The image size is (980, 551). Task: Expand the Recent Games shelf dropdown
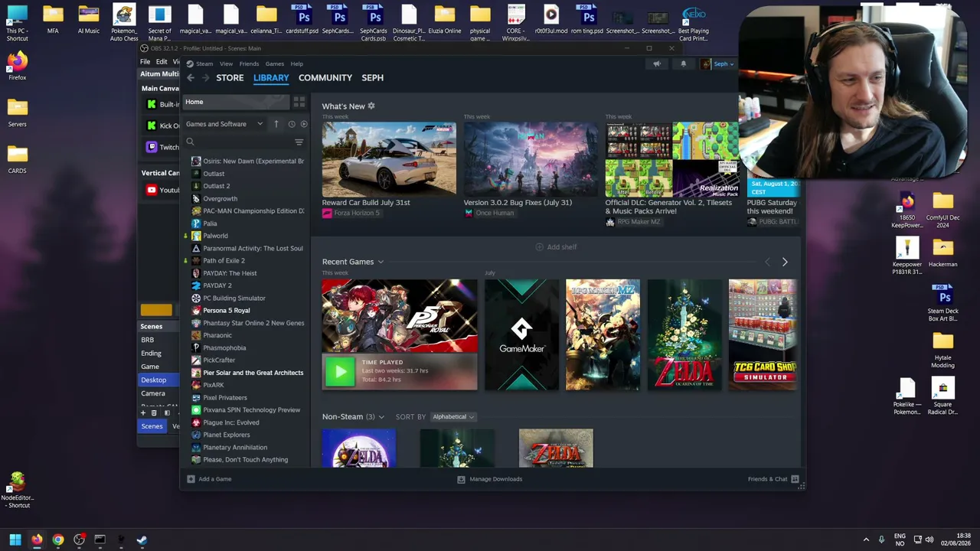tap(381, 262)
